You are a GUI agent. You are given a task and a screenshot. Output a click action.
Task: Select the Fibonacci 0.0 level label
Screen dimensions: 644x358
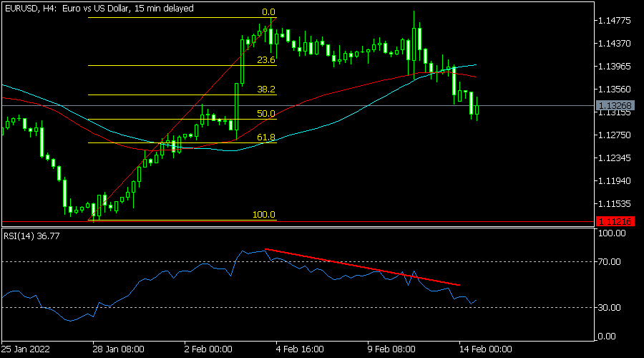point(268,12)
